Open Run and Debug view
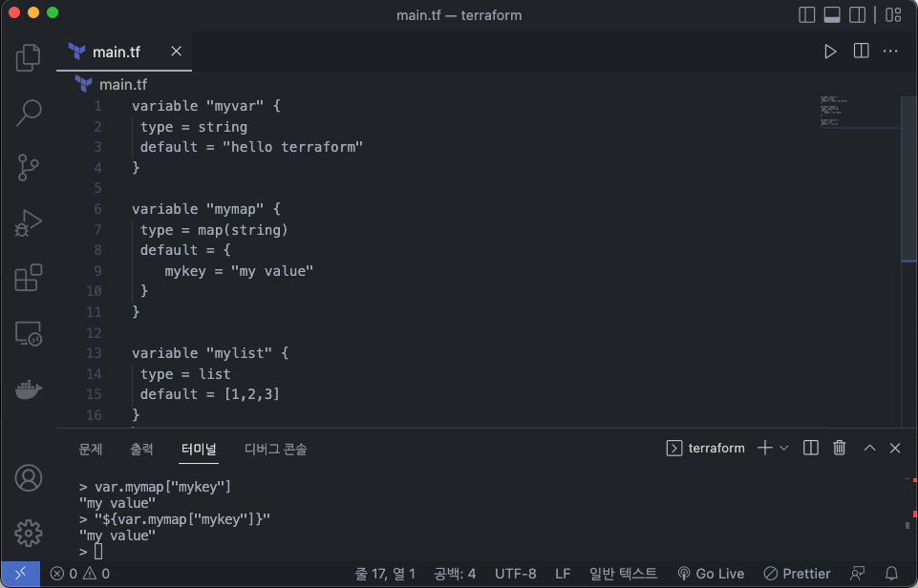Viewport: 918px width, 588px height. coord(28,223)
